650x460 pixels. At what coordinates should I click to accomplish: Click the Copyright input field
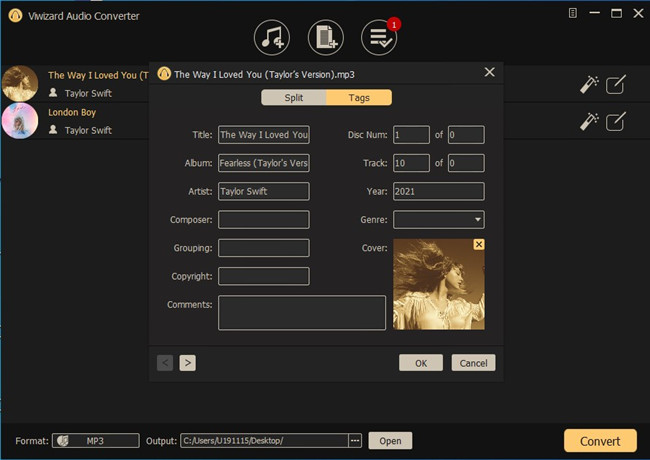click(264, 276)
